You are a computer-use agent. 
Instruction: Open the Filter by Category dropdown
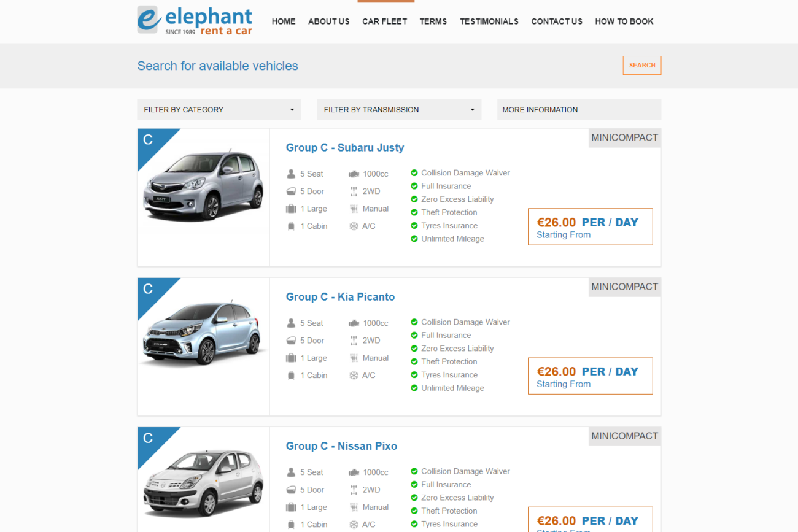click(219, 110)
